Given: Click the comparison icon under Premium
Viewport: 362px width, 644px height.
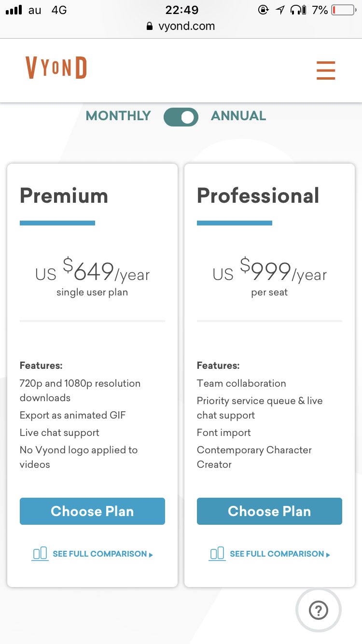Looking at the screenshot, I should pos(40,553).
